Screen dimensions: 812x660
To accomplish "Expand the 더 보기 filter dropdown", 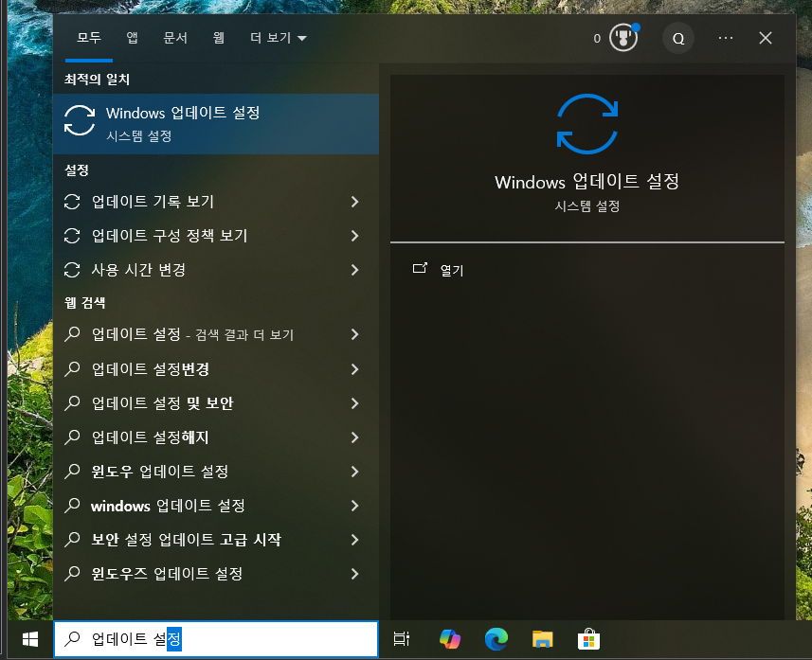I will pyautogui.click(x=278, y=39).
